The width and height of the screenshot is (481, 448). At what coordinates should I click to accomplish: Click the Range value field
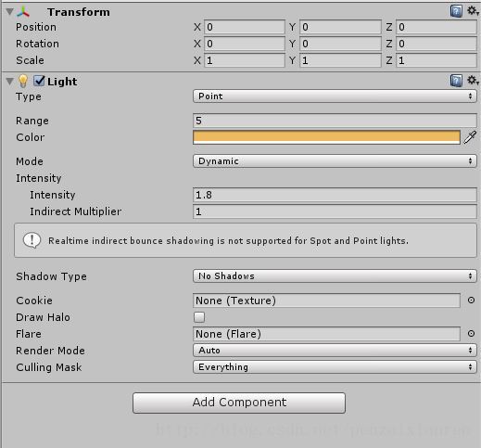[x=335, y=121]
